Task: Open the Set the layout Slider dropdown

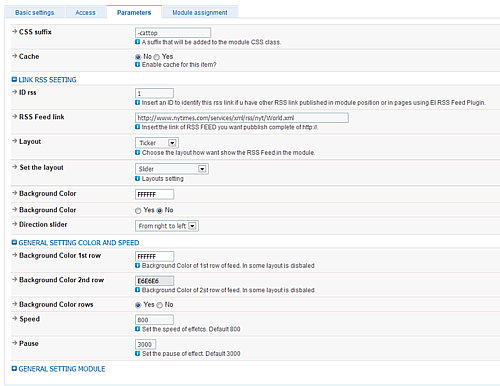Action: (172, 169)
